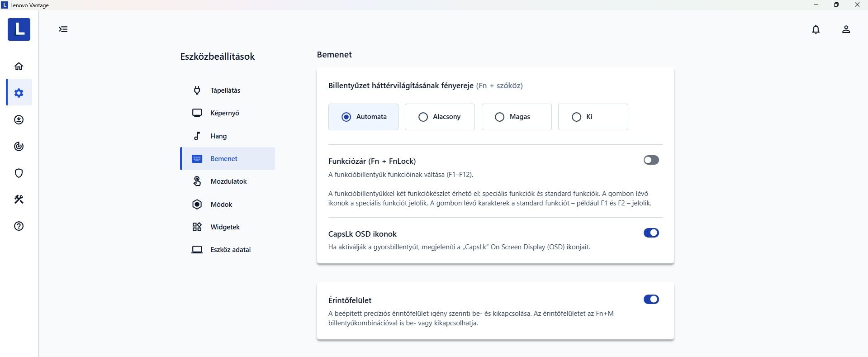Open the help question mark icon

[x=19, y=226]
